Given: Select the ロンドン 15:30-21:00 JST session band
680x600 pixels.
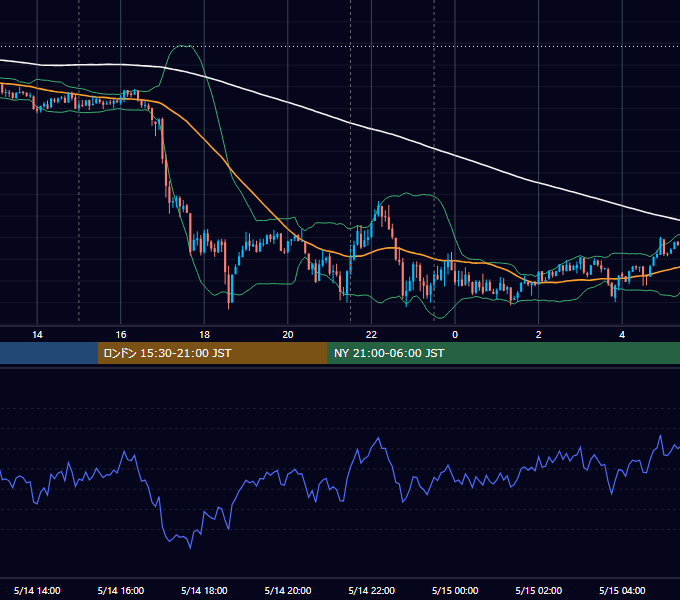Looking at the screenshot, I should (212, 353).
